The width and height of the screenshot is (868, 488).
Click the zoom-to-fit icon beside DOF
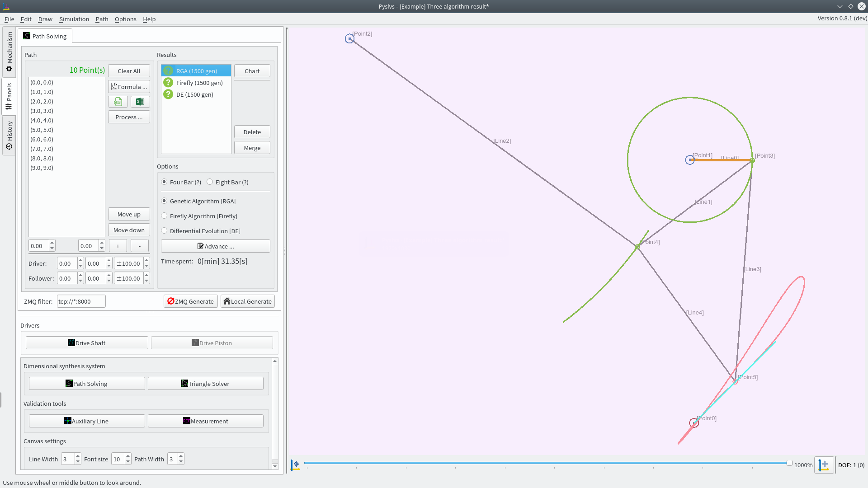(824, 465)
